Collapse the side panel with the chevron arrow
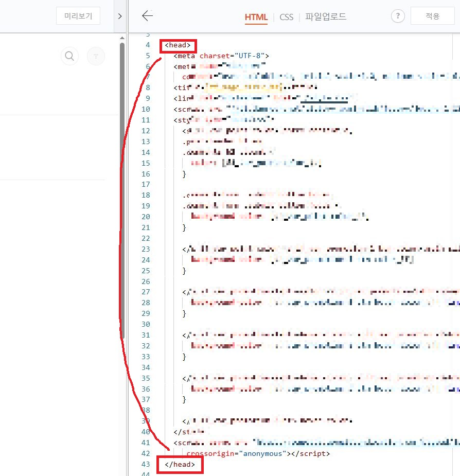The image size is (460, 476). 120,16
